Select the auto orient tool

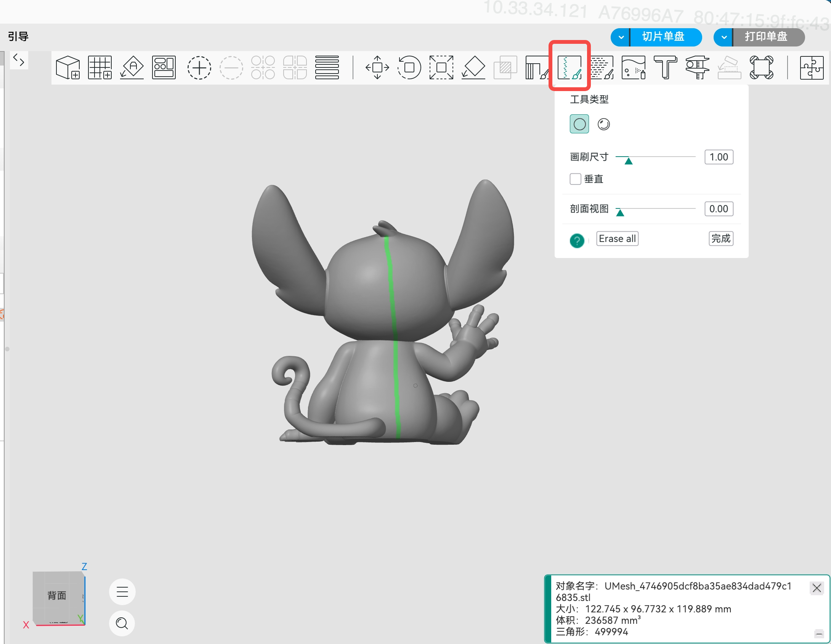[132, 67]
